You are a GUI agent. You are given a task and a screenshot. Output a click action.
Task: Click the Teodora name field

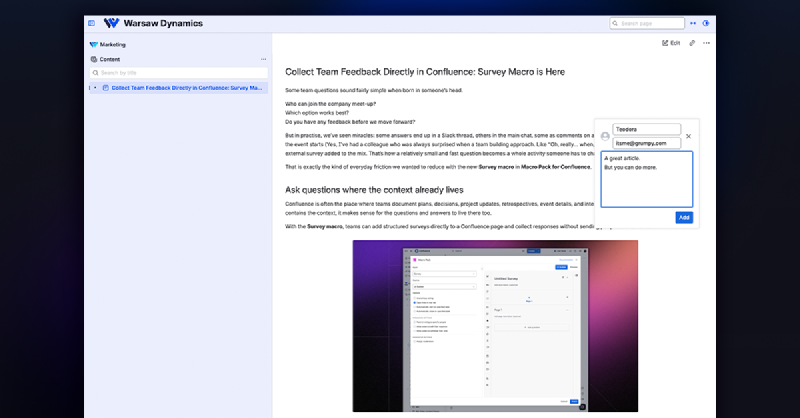(646, 129)
